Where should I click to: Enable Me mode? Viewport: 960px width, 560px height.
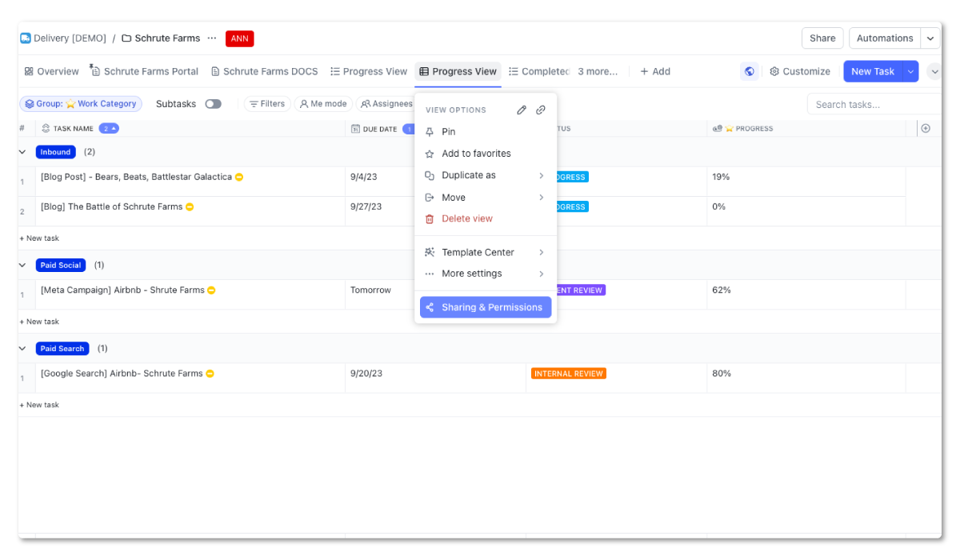(323, 103)
